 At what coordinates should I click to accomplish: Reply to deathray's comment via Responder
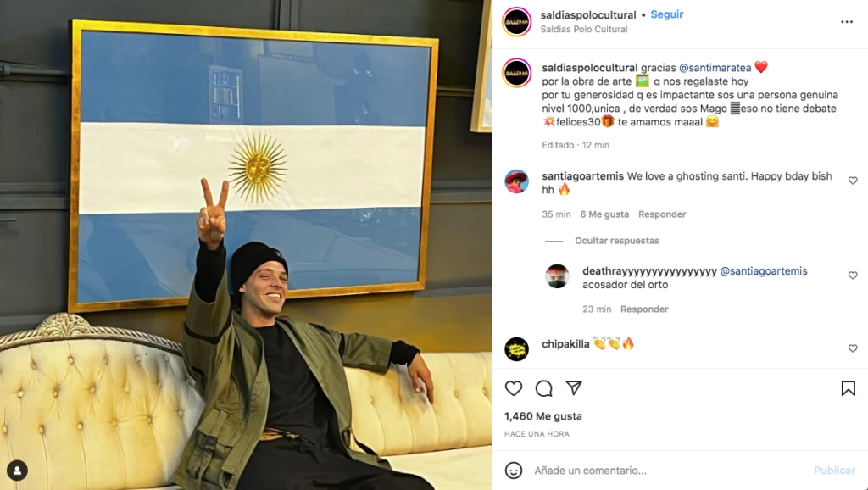[644, 309]
